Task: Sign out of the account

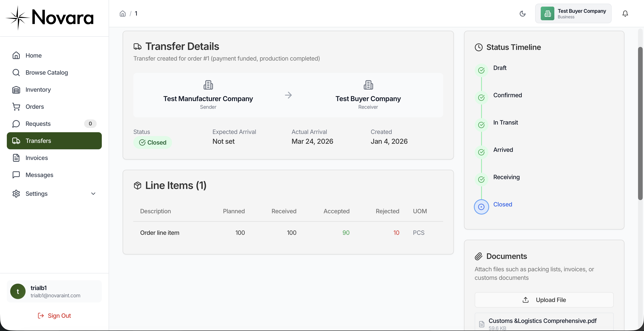Action: point(54,315)
